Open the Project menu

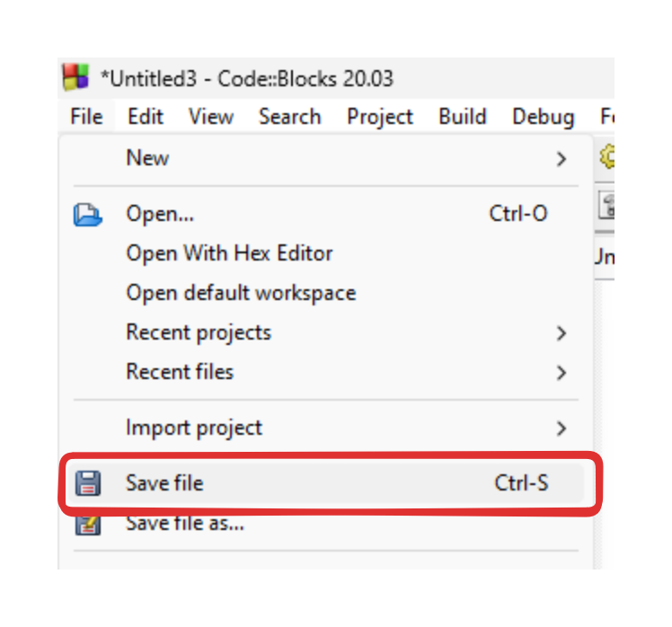[380, 117]
